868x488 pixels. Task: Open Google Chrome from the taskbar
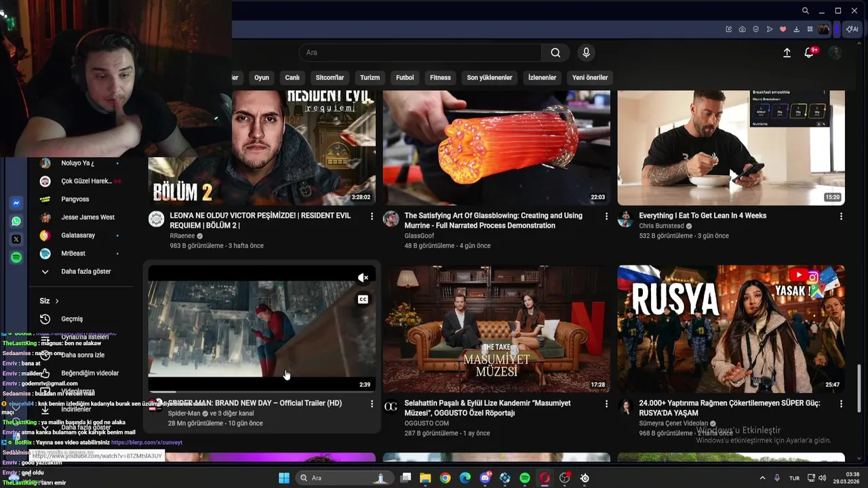click(445, 478)
